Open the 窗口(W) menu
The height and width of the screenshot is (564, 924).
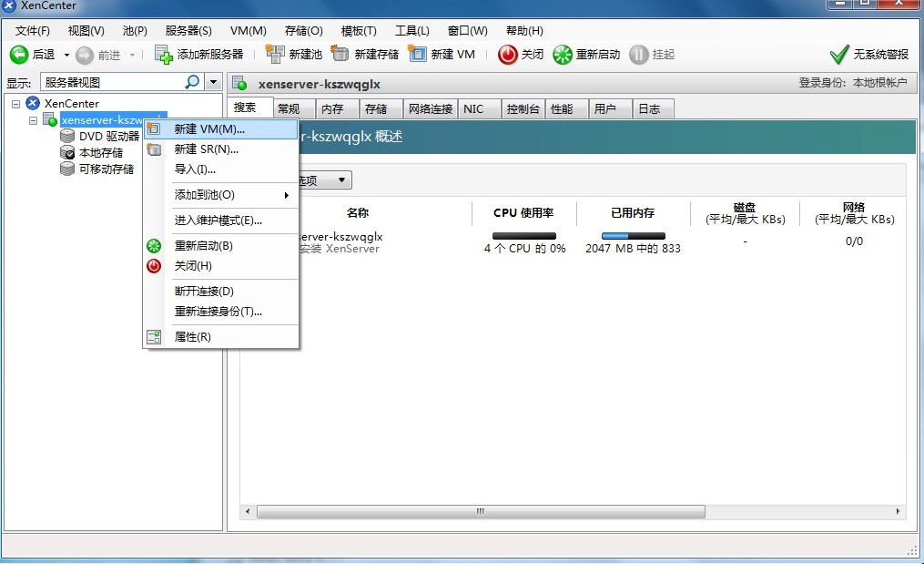467,31
